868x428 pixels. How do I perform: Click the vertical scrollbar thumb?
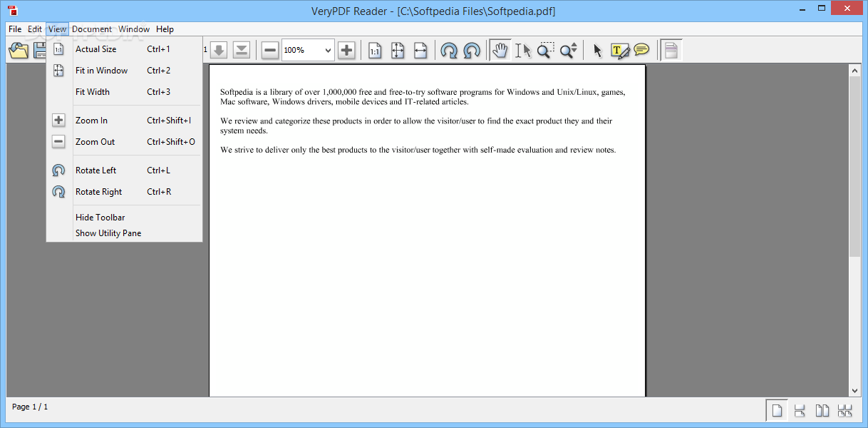click(x=854, y=166)
